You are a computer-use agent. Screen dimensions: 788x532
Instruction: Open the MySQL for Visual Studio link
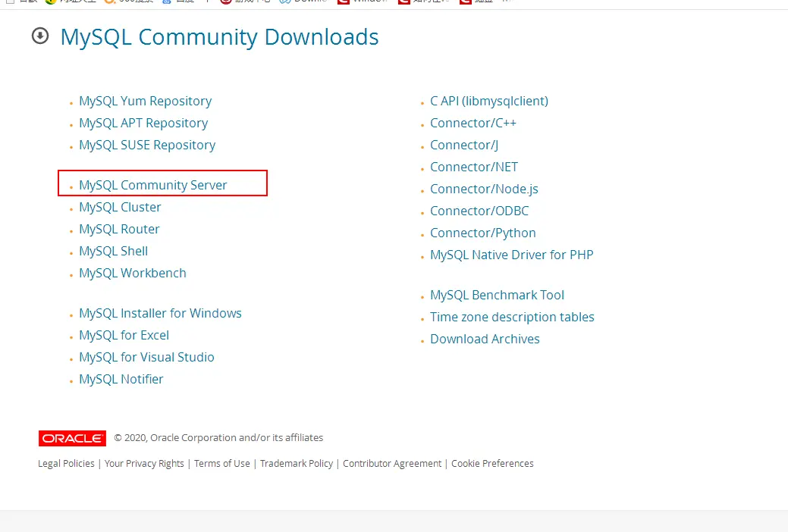pos(146,357)
